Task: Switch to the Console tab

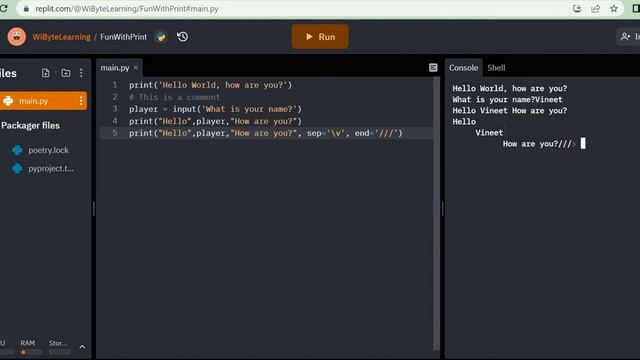Action: pos(463,68)
